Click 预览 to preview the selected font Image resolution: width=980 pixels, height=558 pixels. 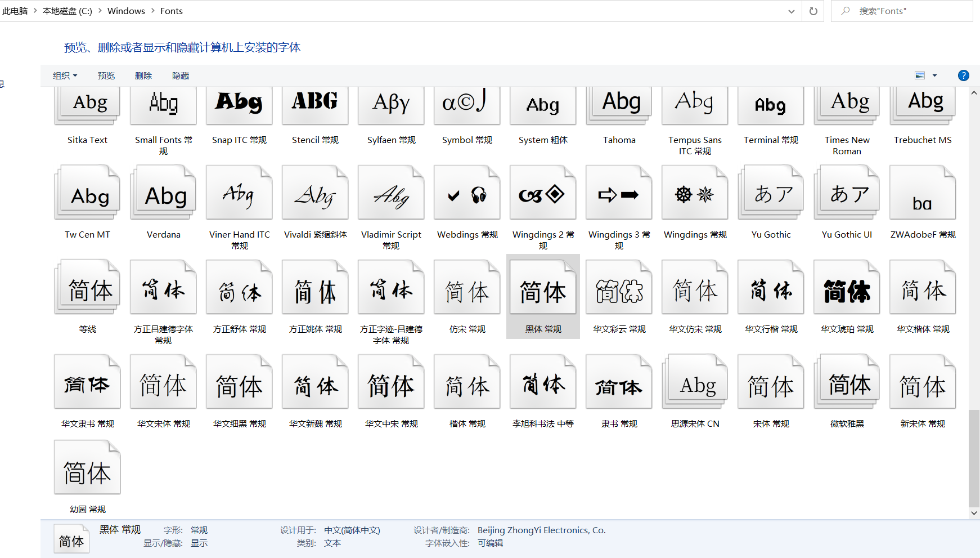tap(106, 75)
